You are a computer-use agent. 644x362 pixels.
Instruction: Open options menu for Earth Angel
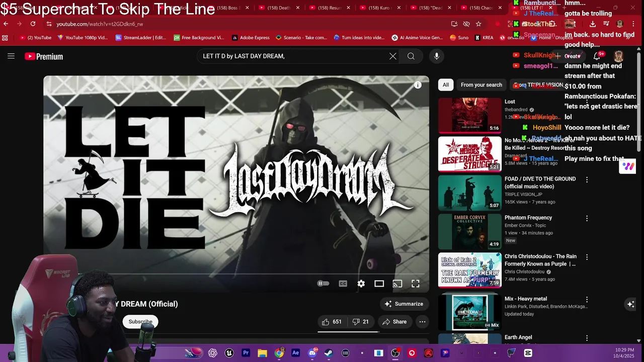coord(587,338)
